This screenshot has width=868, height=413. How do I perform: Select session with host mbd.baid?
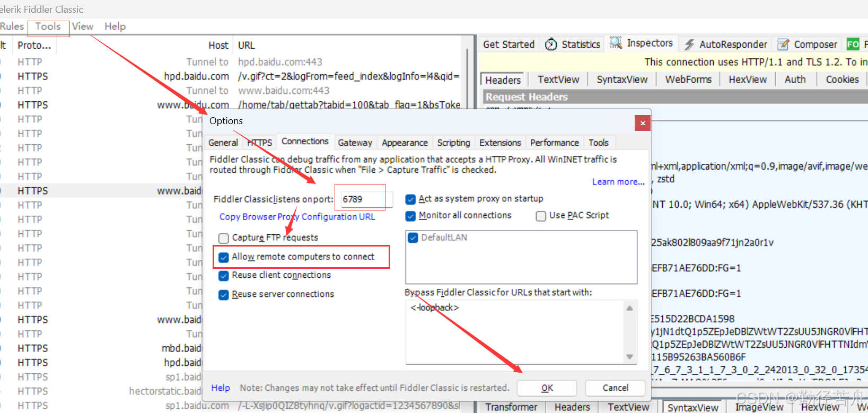101,348
